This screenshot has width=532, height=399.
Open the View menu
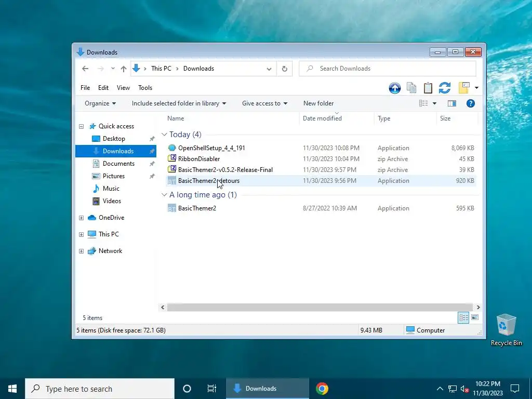point(123,87)
